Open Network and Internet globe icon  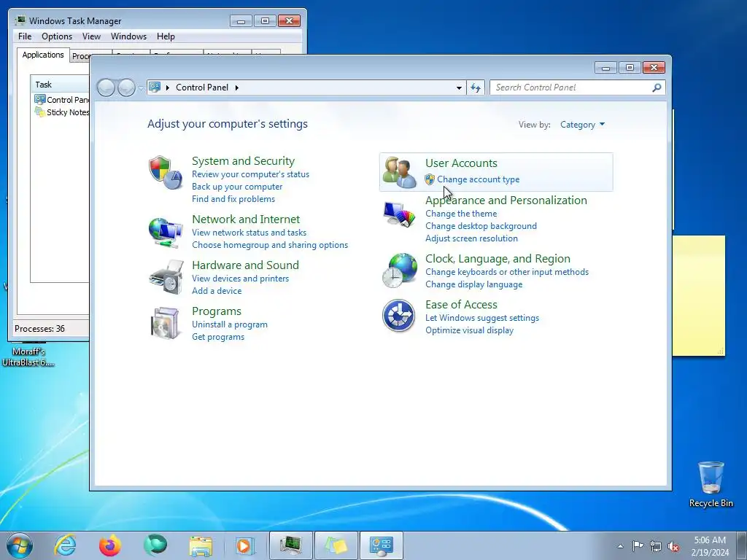166,233
